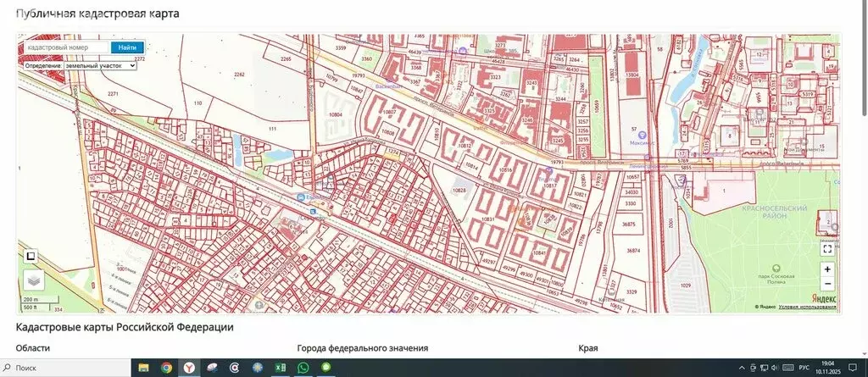Open Условия использования link
The height and width of the screenshot is (377, 868).
tap(808, 307)
